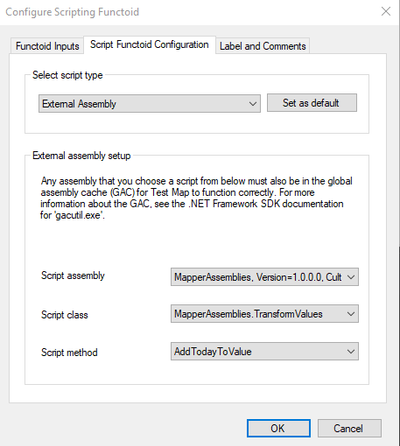The width and height of the screenshot is (400, 446).
Task: Click the External Assembly script type field
Action: (x=149, y=104)
